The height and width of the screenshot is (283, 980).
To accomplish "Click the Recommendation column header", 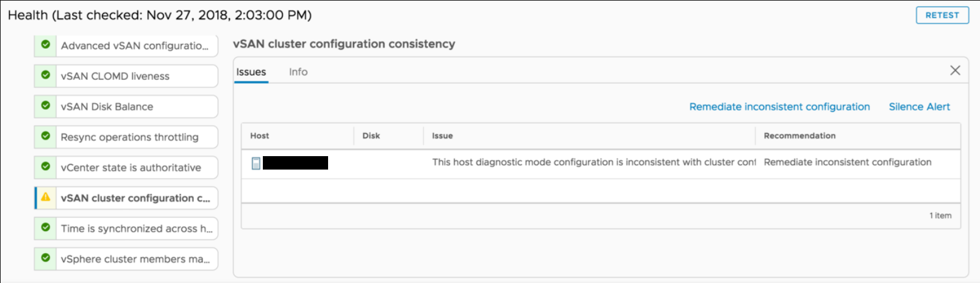I will point(799,136).
